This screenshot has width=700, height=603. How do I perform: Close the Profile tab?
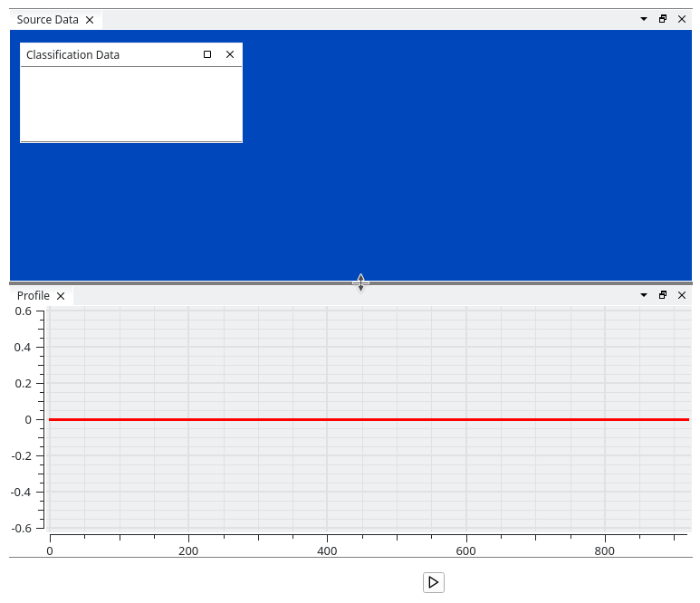click(61, 296)
